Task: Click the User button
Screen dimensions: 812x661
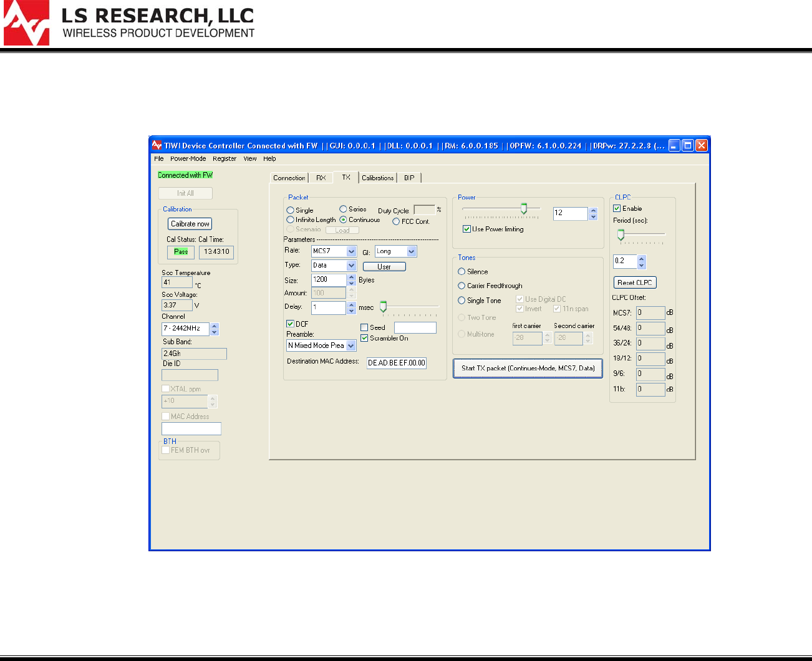Action: (x=384, y=266)
